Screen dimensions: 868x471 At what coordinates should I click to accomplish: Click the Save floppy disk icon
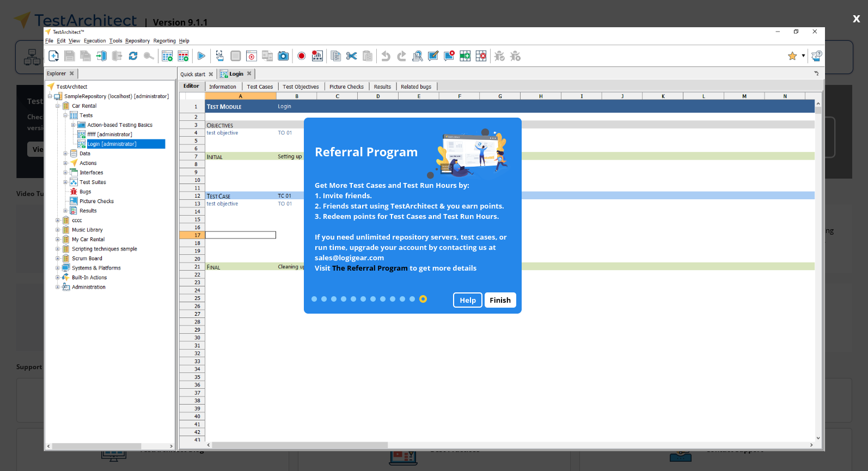click(x=69, y=56)
